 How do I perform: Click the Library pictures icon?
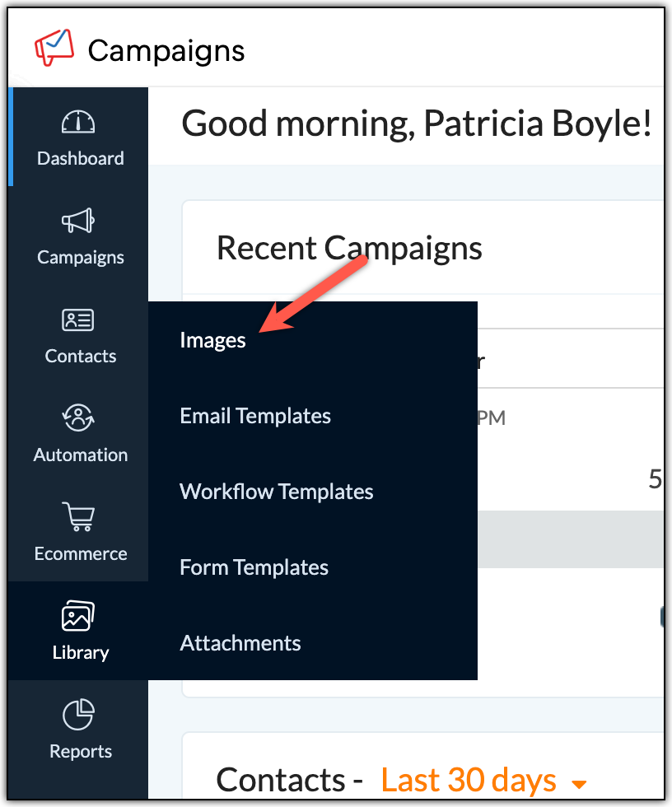click(x=79, y=616)
